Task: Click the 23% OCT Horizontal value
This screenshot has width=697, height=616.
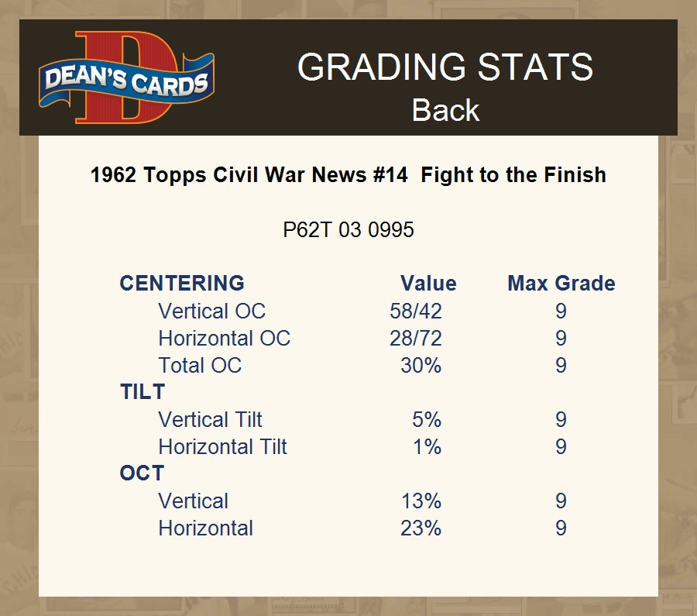Action: point(421,528)
